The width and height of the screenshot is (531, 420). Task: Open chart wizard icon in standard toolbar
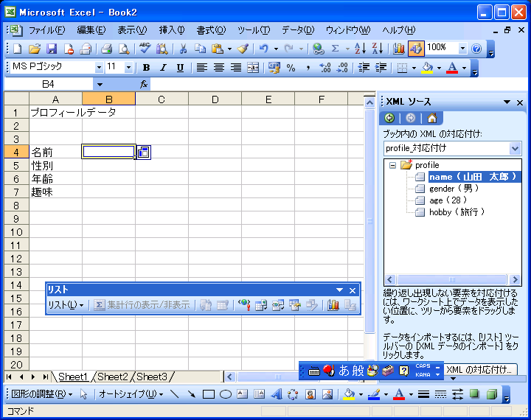(x=398, y=49)
